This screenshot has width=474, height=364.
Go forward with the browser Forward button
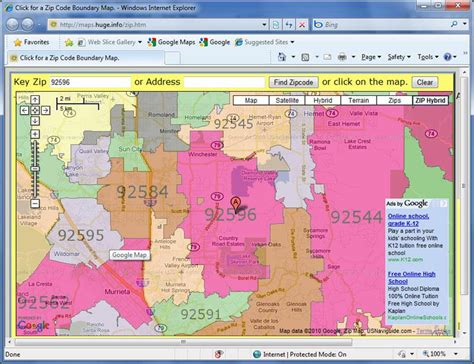point(28,24)
